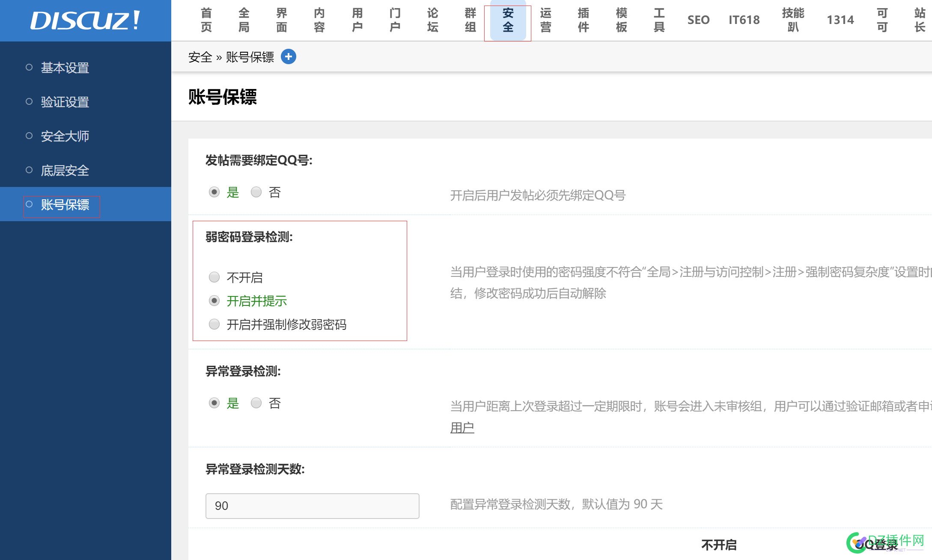
Task: Open the 门户 top menu
Action: pos(395,20)
